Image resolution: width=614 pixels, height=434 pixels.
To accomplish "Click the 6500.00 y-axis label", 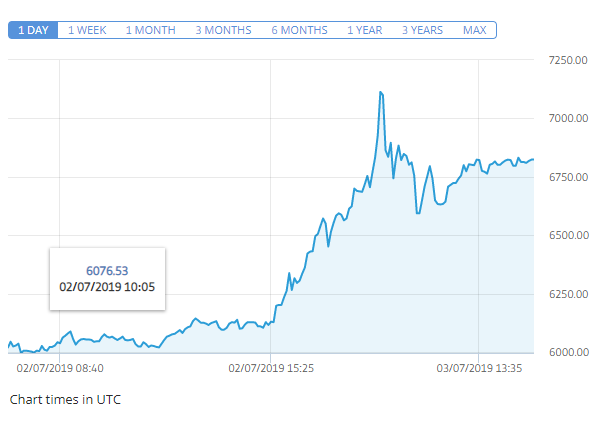I will (x=569, y=236).
